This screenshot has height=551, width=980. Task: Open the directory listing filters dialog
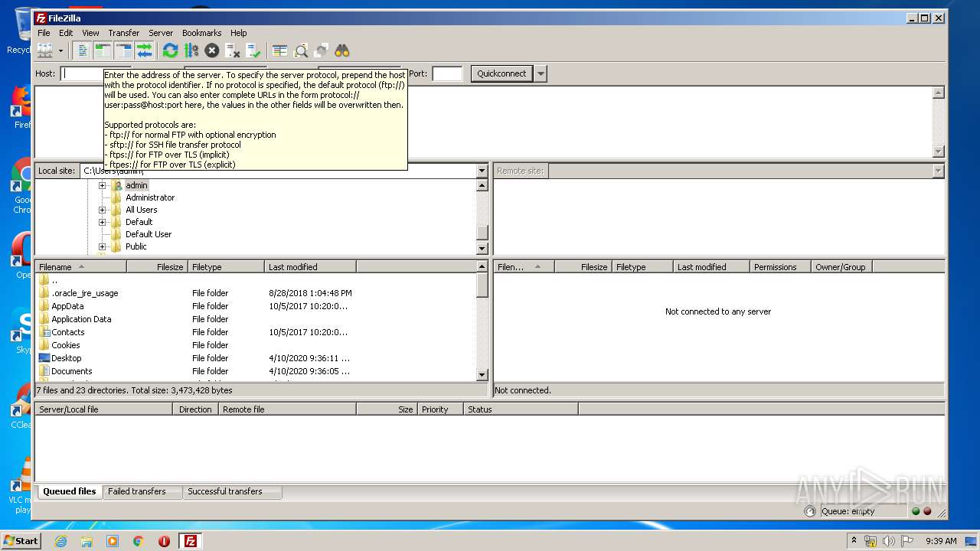coord(280,51)
